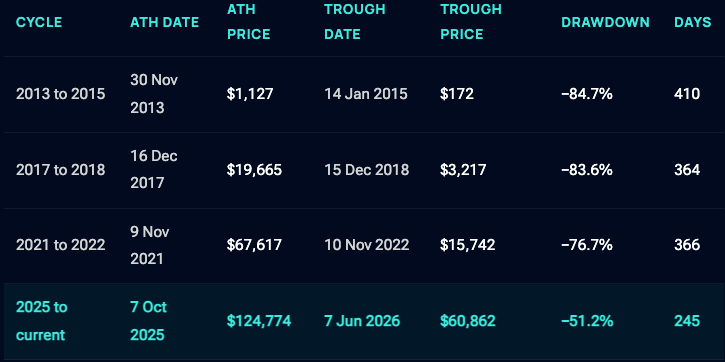Screen dimensions: 725x362
Task: Click the 15 Dec 2018 trough date
Action: coord(367,170)
